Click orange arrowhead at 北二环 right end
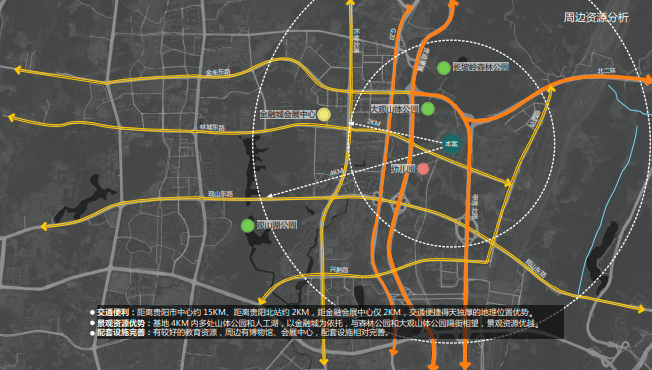This screenshot has height=370, width=652. point(647,80)
